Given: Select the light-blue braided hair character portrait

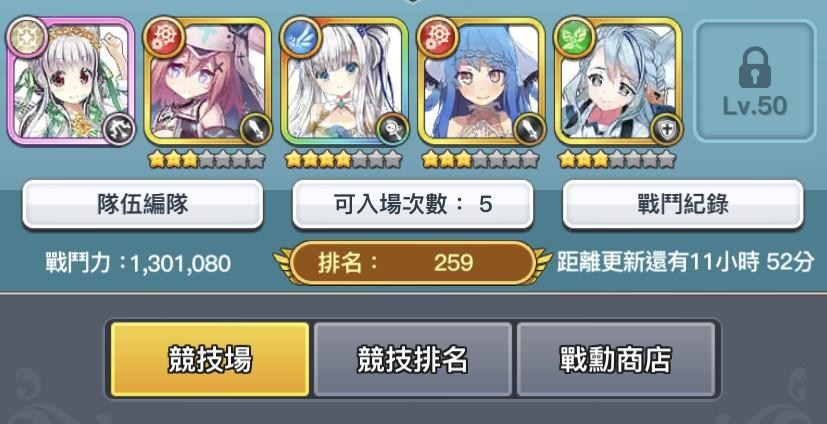Looking at the screenshot, I should [619, 81].
